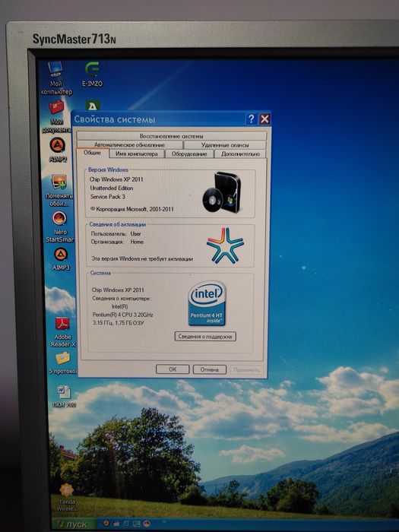This screenshot has width=399, height=532.
Task: Open the Пуск start menu
Action: 74,524
